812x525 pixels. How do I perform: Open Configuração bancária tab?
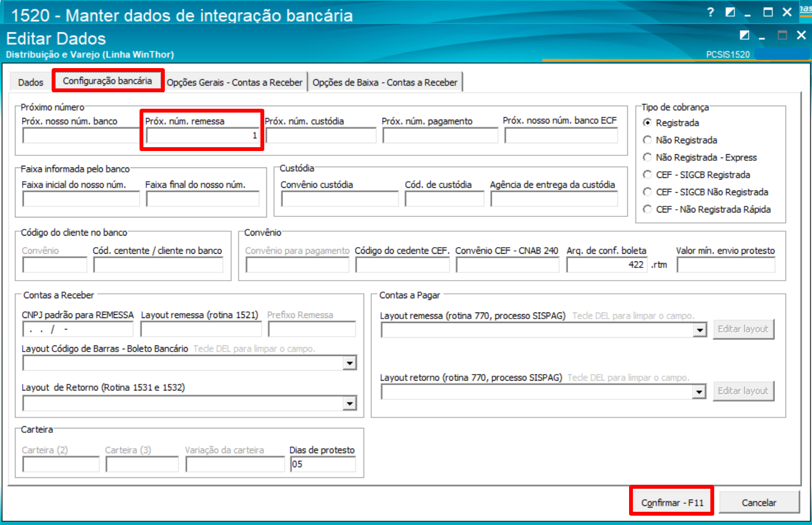click(108, 81)
